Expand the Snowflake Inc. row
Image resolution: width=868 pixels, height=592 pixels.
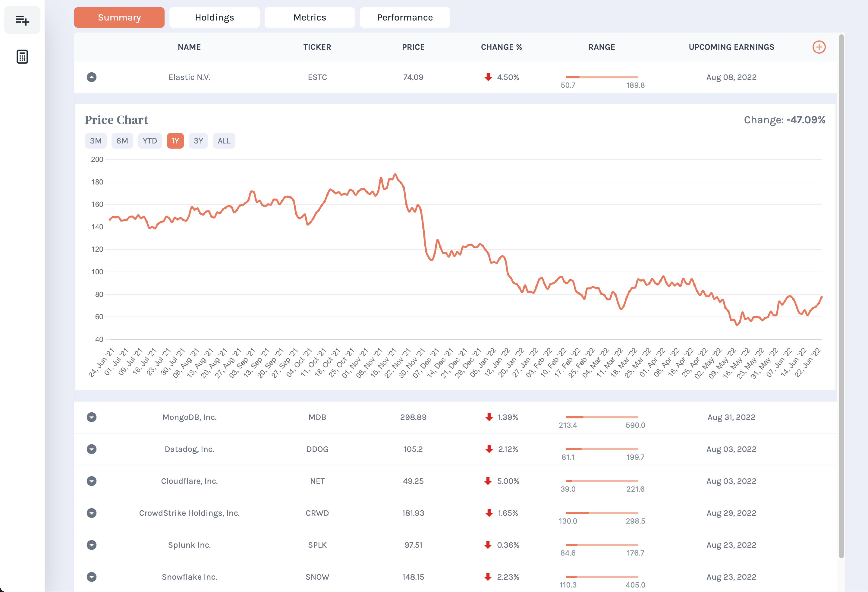pyautogui.click(x=92, y=577)
